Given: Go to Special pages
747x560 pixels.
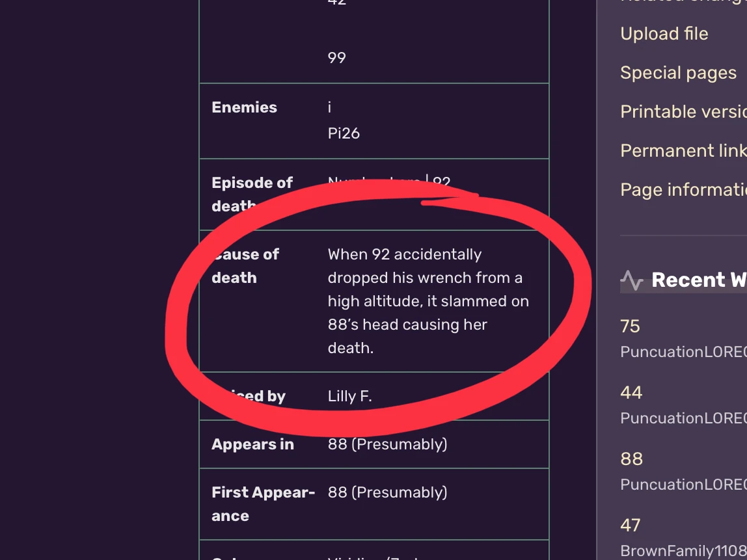Looking at the screenshot, I should [678, 73].
